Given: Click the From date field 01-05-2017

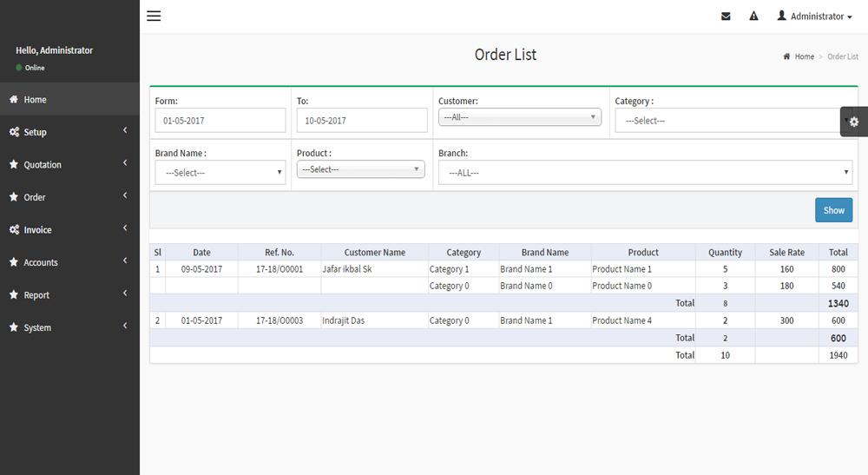Looking at the screenshot, I should point(220,121).
